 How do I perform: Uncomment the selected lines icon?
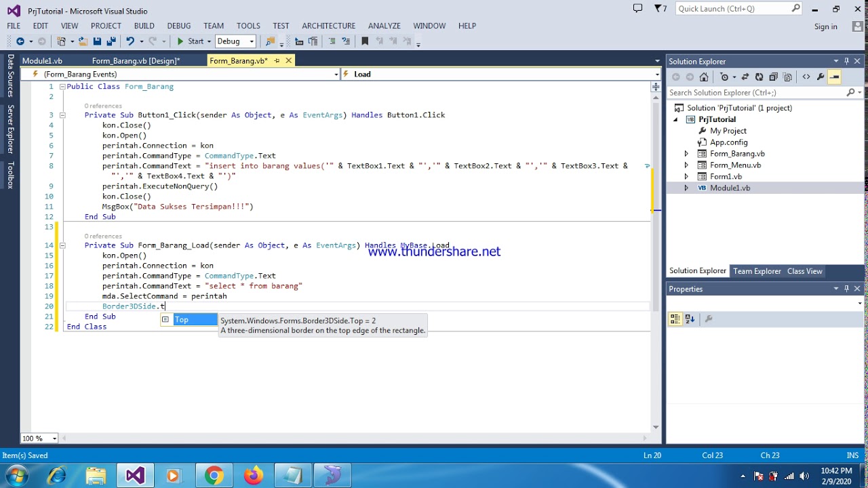click(346, 41)
